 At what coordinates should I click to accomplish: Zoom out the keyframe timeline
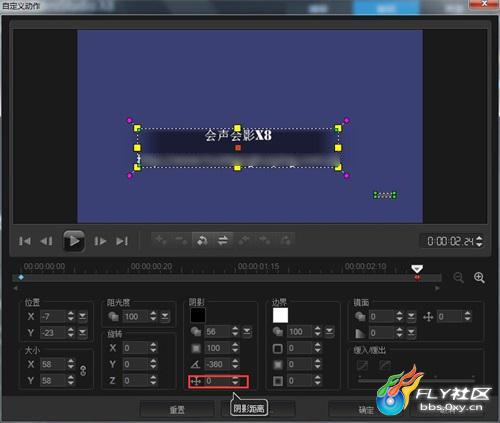coord(459,278)
